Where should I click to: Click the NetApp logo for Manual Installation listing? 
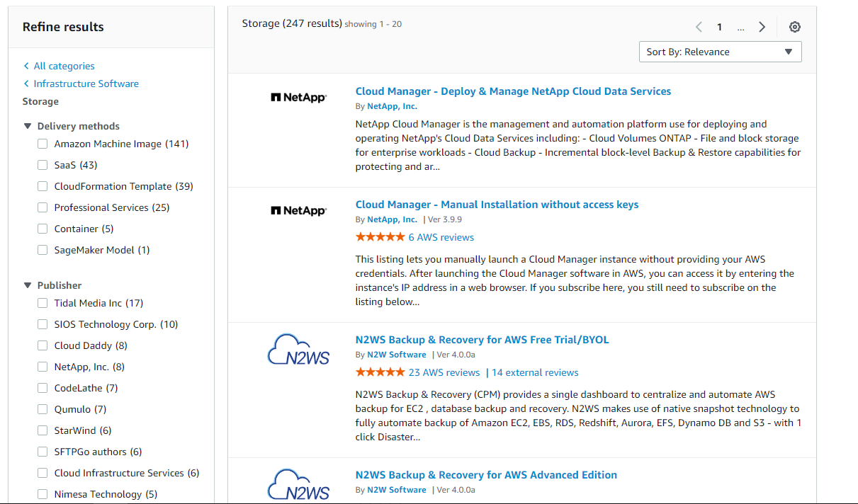(x=298, y=211)
